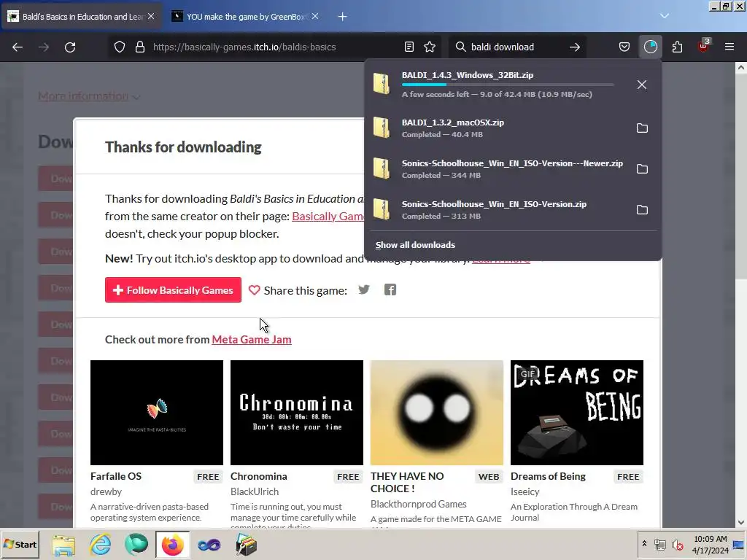747x560 pixels.
Task: Click the search magnifier icon
Action: [x=460, y=47]
